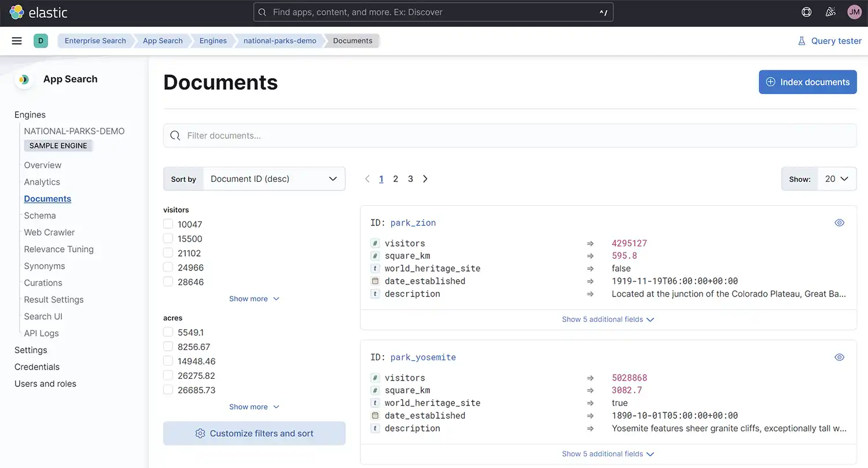Open the park_zion document link

pyautogui.click(x=413, y=223)
